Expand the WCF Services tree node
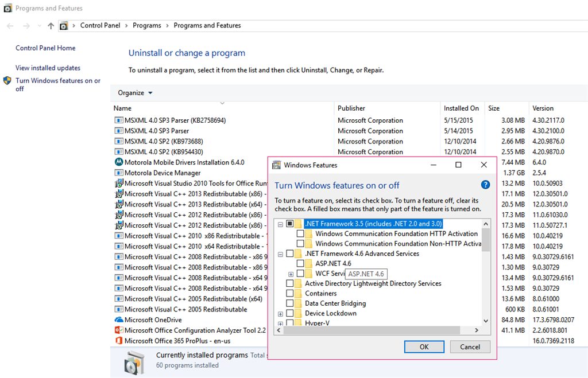588x378 pixels. pos(291,274)
